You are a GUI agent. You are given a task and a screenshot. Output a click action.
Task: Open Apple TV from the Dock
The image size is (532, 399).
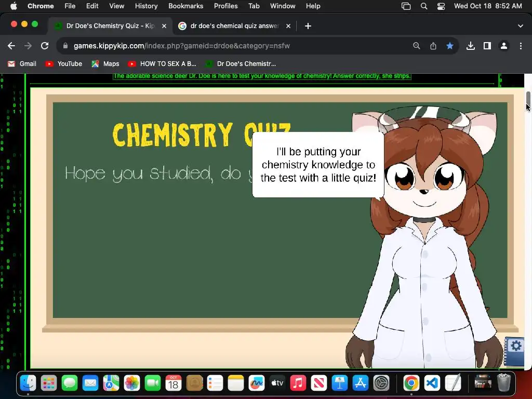tap(277, 383)
